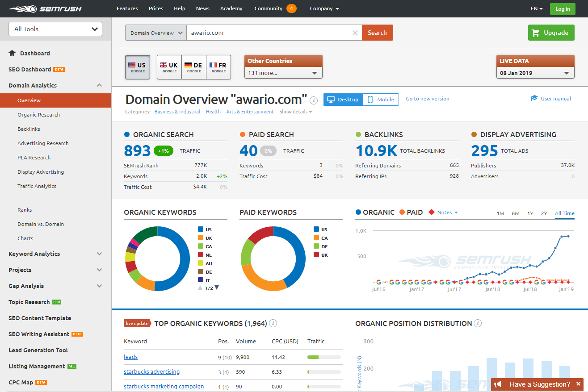The height and width of the screenshot is (392, 588).
Task: Open the CPC Map tool
Action: tap(21, 382)
